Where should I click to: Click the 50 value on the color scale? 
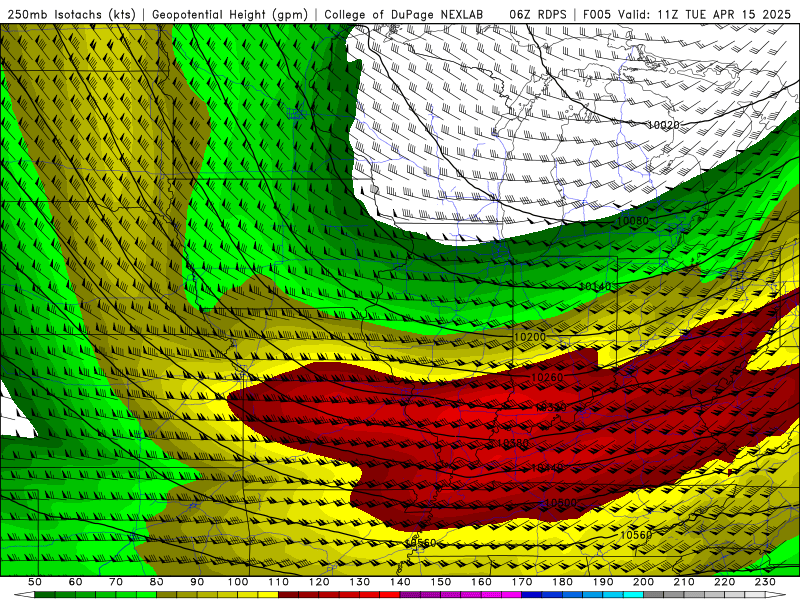35,582
